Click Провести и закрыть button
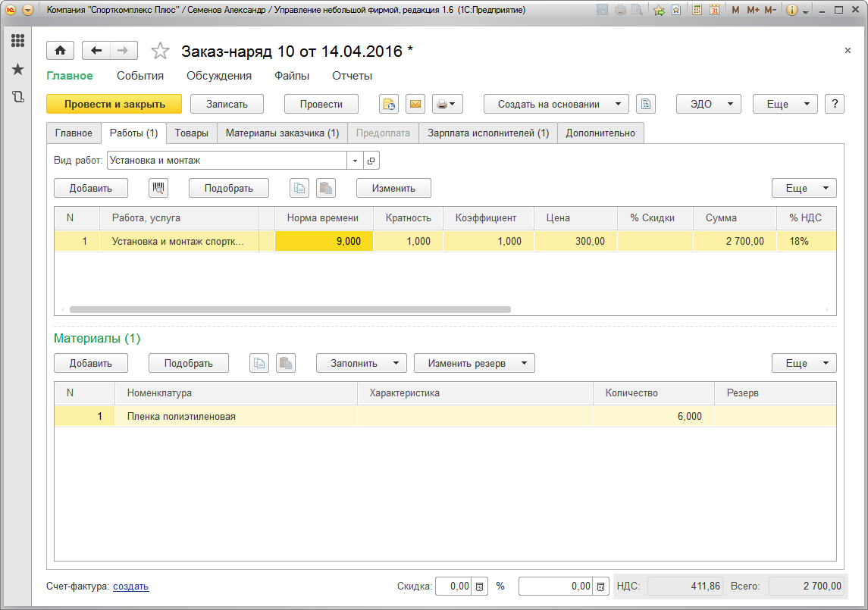 pyautogui.click(x=114, y=104)
